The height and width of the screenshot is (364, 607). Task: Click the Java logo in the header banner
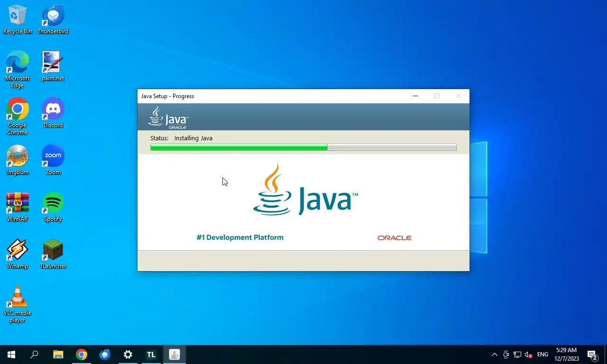click(168, 117)
